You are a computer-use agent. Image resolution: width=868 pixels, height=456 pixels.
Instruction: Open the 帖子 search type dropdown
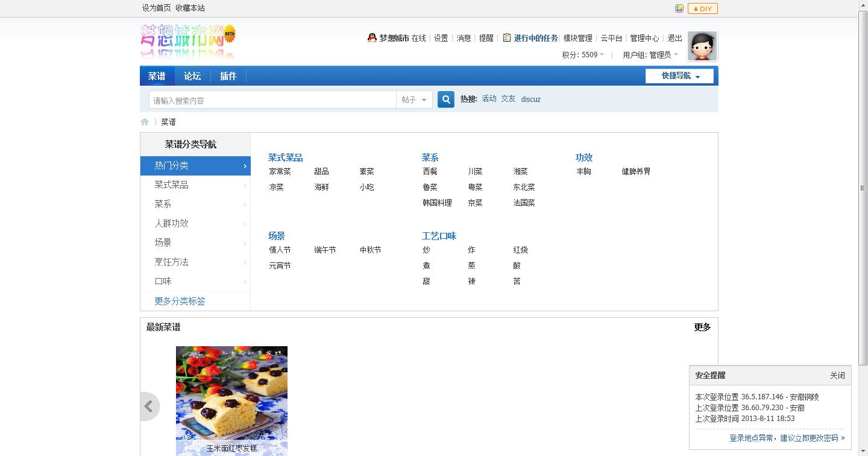414,100
